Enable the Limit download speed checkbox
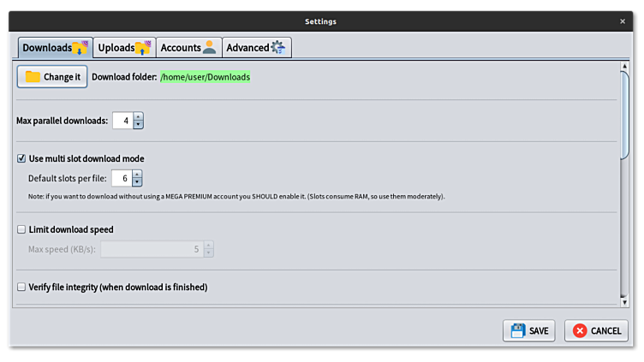The height and width of the screenshot is (362, 644). click(22, 229)
